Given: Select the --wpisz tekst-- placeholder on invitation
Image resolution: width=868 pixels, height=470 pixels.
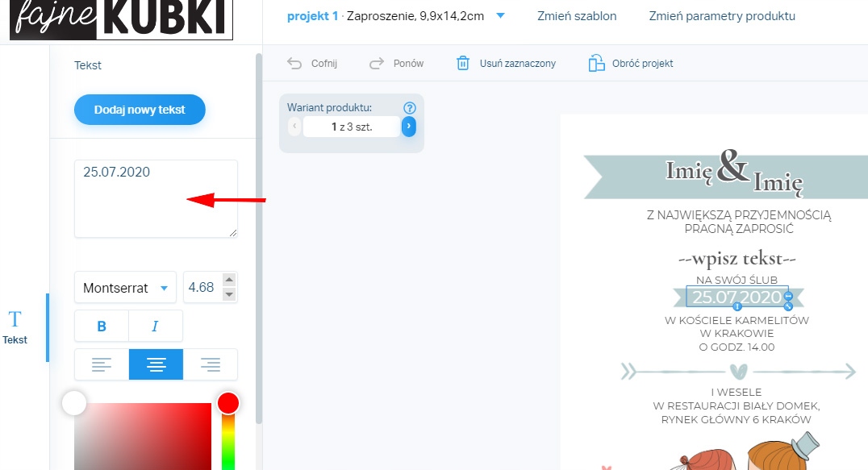Looking at the screenshot, I should click(737, 258).
